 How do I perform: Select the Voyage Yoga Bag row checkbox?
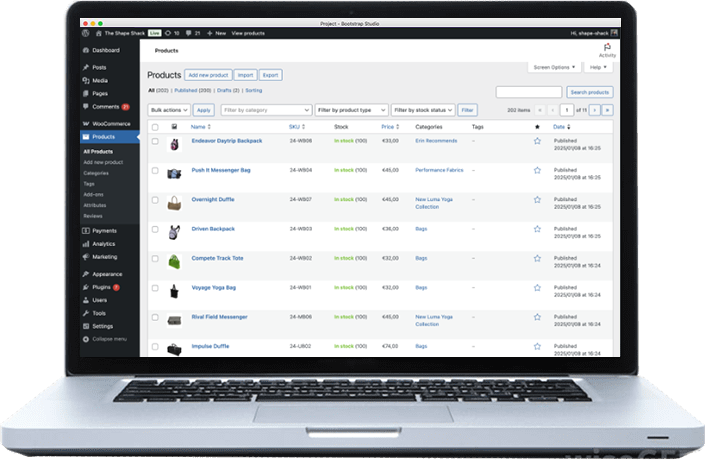pyautogui.click(x=155, y=288)
